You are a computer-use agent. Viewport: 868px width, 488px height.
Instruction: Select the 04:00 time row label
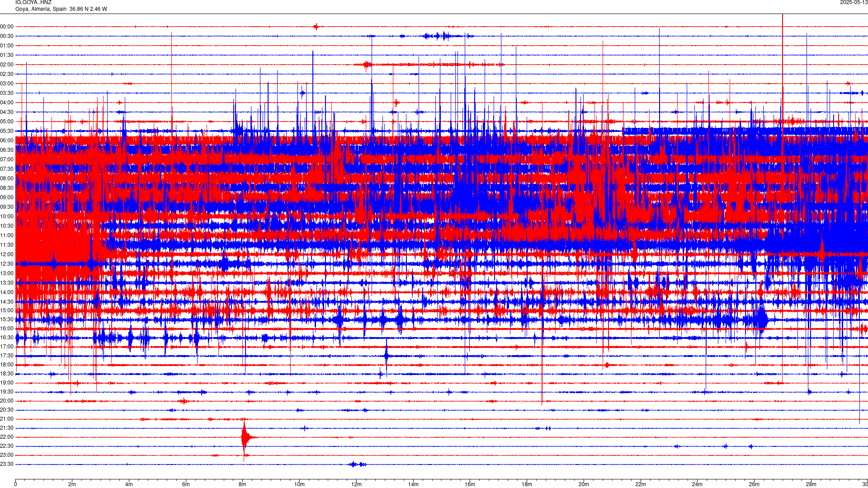pos(7,103)
